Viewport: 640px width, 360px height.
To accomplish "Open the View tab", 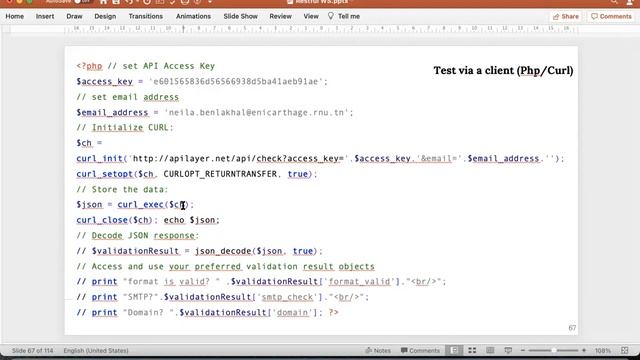I will coord(311,16).
